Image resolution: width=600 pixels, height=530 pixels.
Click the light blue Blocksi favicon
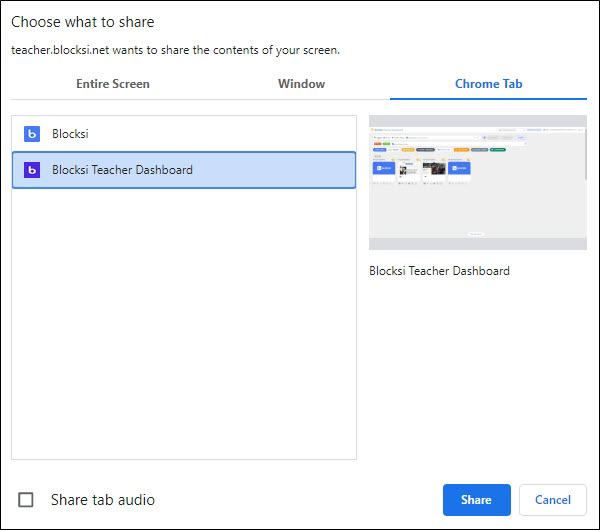tap(32, 134)
